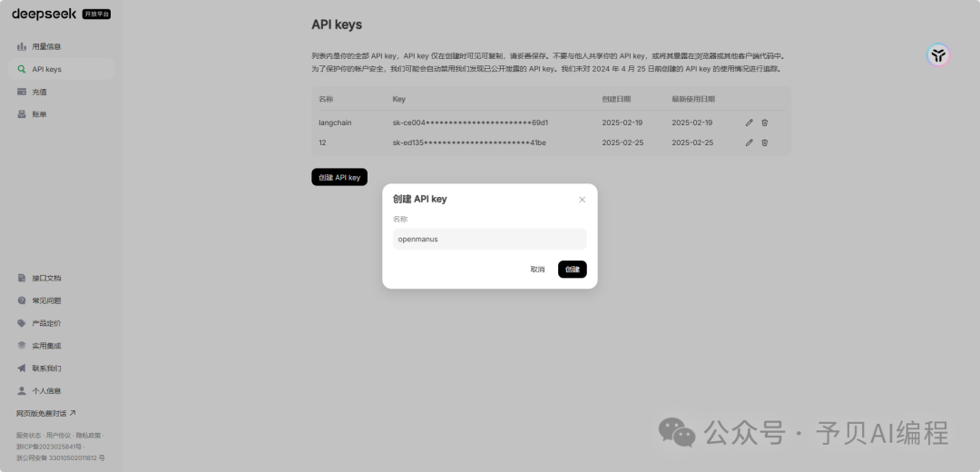The height and width of the screenshot is (472, 980).
Task: Click the 创建日期 2025-02-19 cell
Action: (622, 123)
